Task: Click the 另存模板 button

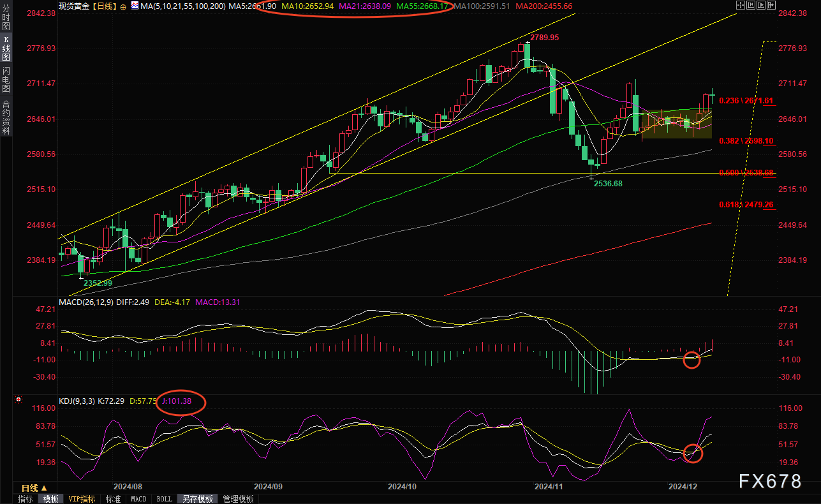Action: click(196, 499)
